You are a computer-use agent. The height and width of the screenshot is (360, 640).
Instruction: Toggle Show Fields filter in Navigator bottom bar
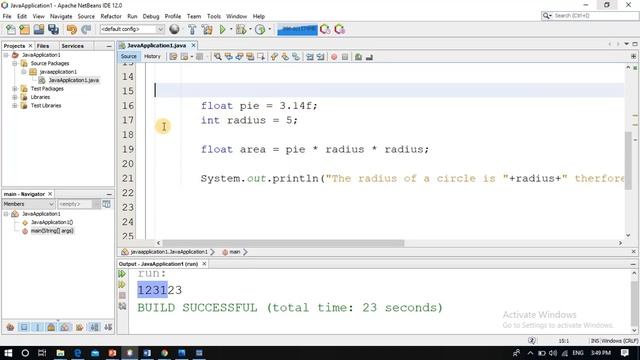(x=24, y=327)
